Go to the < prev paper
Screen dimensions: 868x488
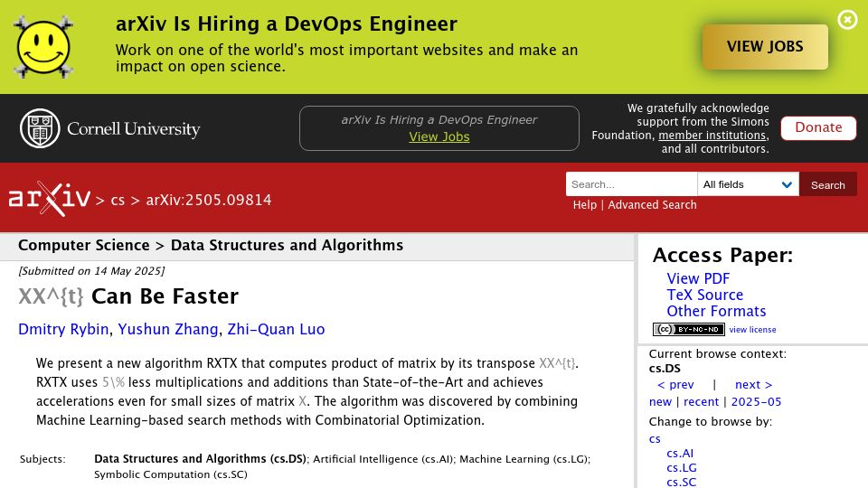(x=675, y=385)
